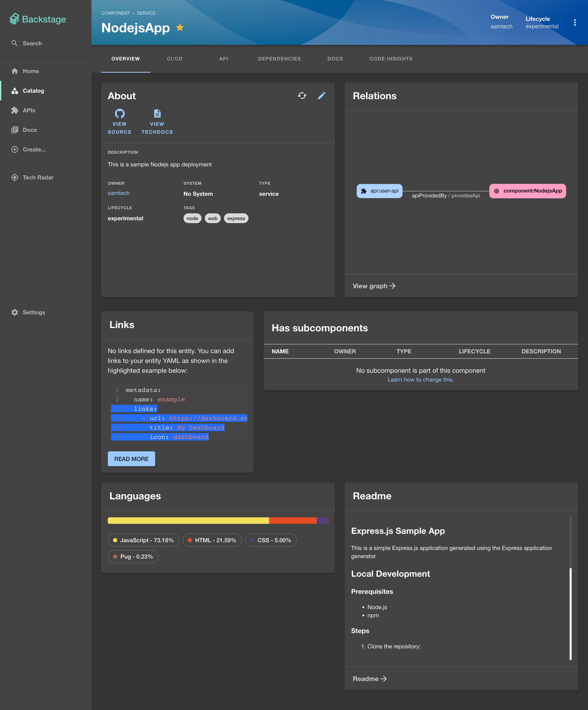Sort subcomponents by TYPE column
The height and width of the screenshot is (710, 588).
click(404, 352)
